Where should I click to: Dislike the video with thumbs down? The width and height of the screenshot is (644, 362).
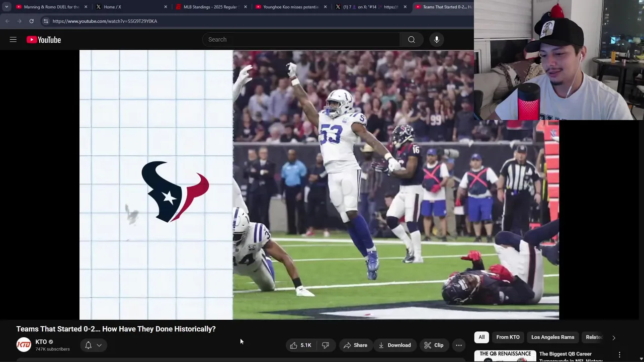(x=326, y=345)
